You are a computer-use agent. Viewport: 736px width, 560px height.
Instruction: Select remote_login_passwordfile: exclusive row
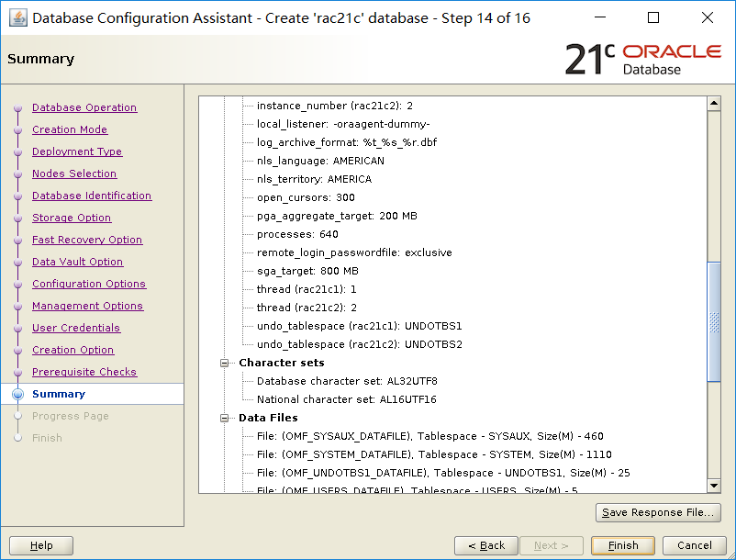(x=354, y=252)
